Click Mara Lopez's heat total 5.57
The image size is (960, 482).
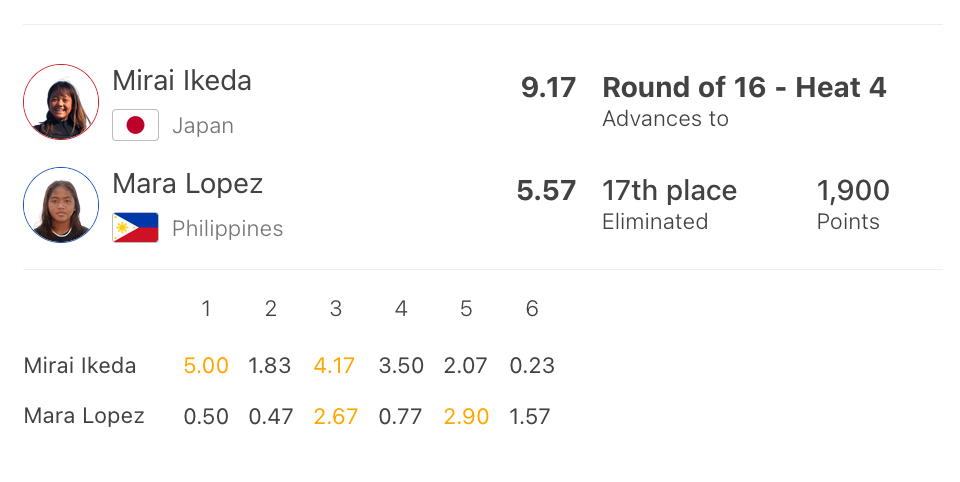tap(546, 191)
